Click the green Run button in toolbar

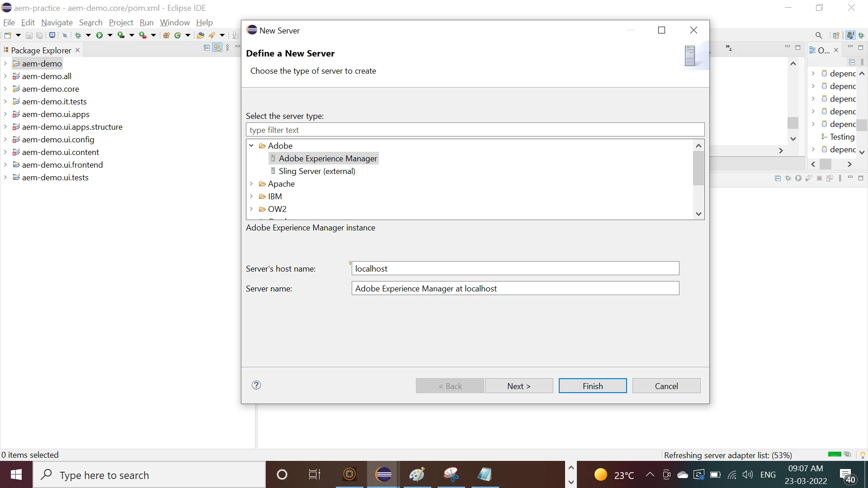99,35
